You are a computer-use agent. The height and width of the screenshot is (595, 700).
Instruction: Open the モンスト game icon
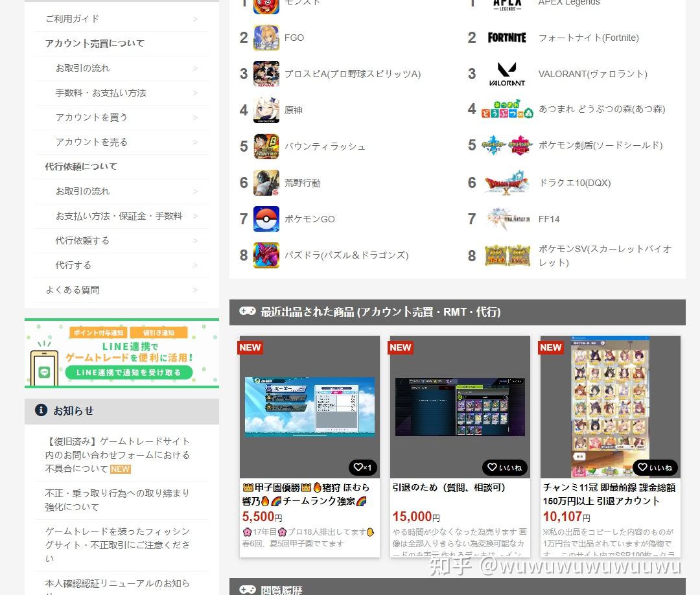point(266,5)
